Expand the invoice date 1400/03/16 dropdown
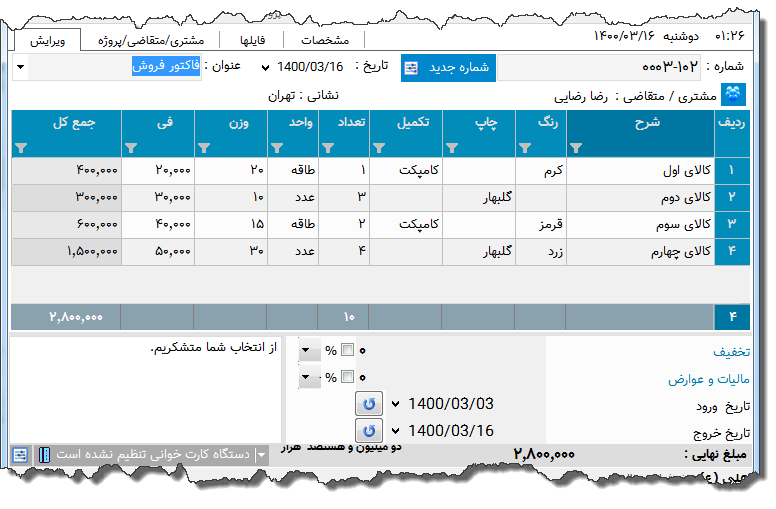 coord(265,67)
